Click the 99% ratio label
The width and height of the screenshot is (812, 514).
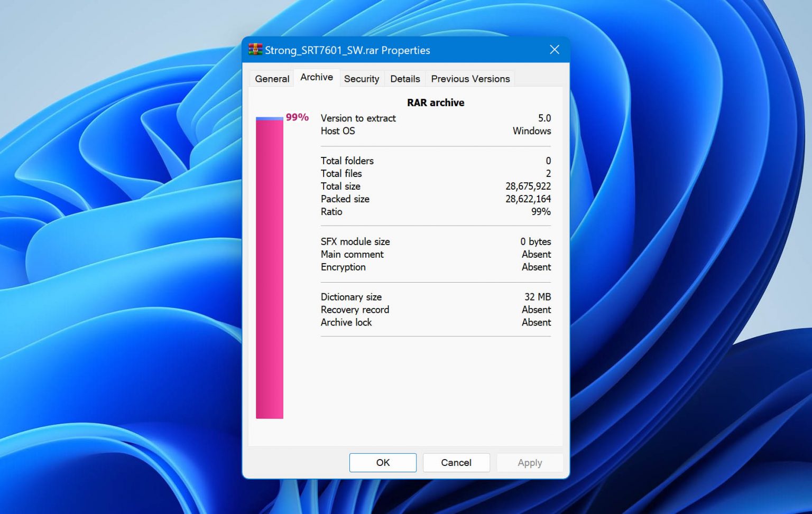pyautogui.click(x=297, y=117)
